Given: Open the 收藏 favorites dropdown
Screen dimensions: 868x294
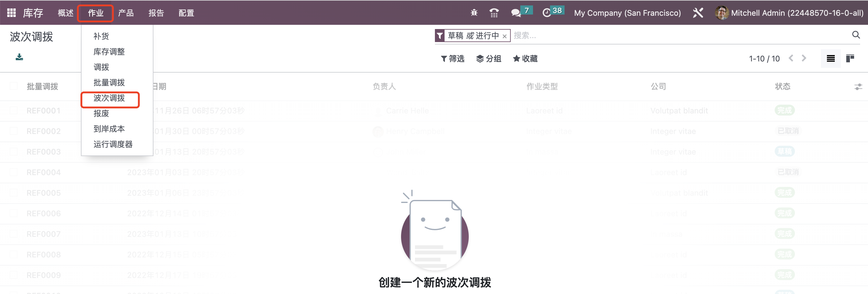Looking at the screenshot, I should [525, 59].
